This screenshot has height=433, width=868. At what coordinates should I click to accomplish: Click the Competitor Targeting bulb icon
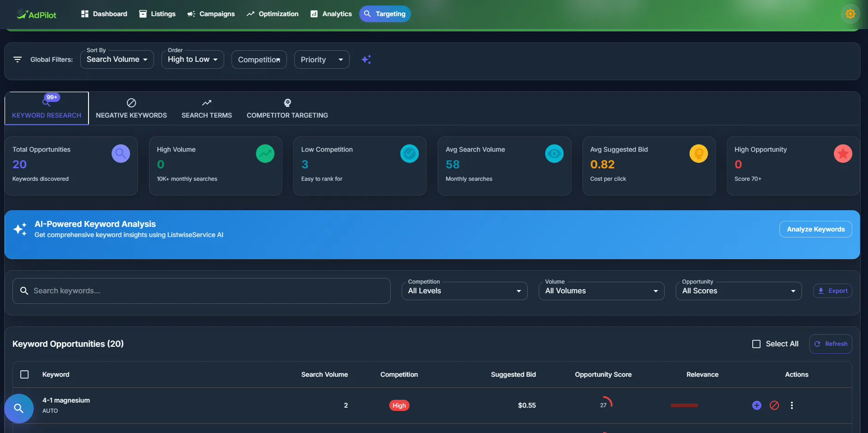tap(287, 103)
